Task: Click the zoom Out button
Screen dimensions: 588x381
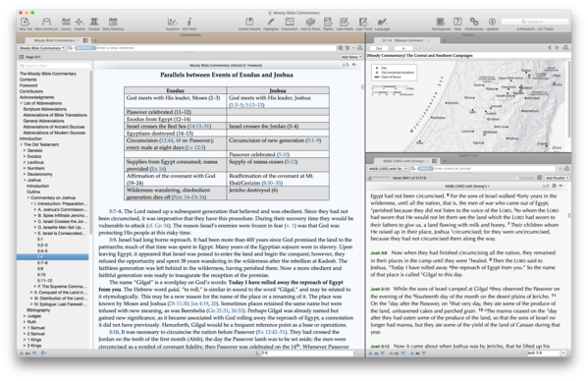Action: 379,48
